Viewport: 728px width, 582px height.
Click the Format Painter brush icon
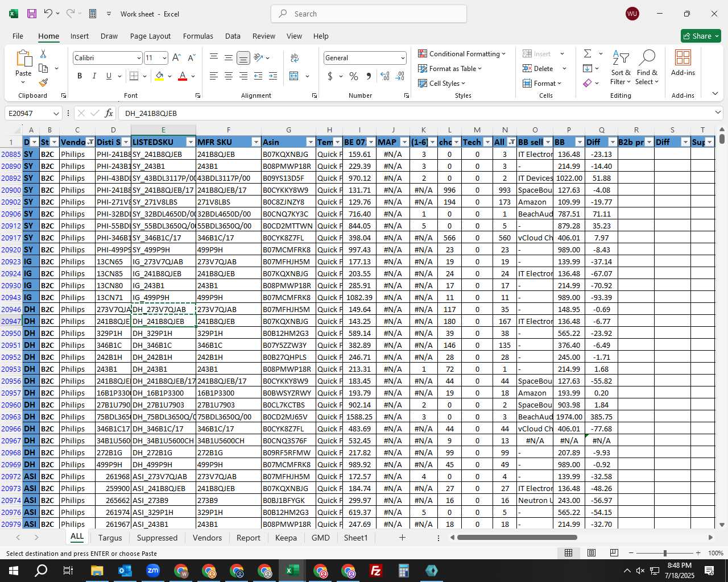tap(43, 82)
